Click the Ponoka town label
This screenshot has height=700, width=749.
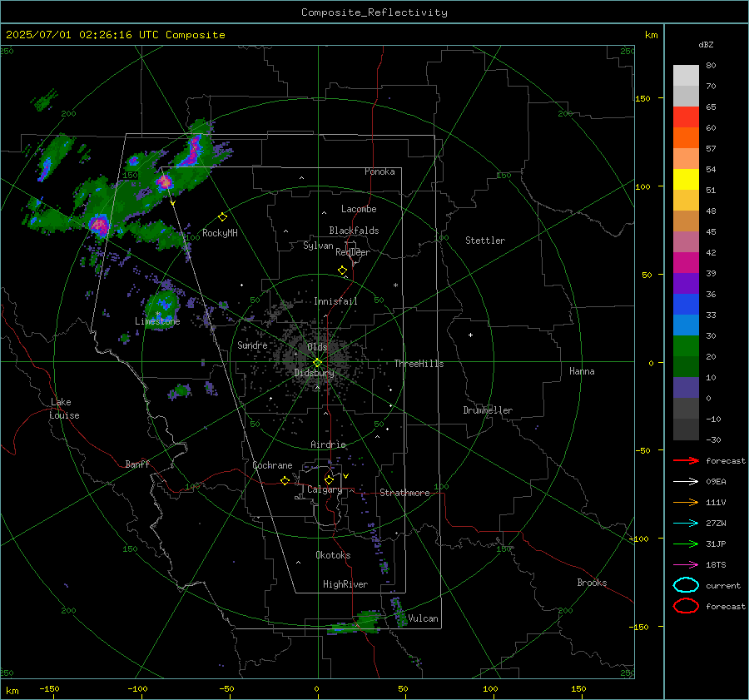379,171
